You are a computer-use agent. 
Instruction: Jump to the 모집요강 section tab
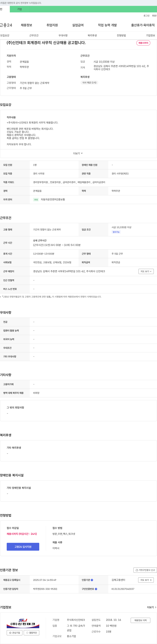(x=5, y=36)
